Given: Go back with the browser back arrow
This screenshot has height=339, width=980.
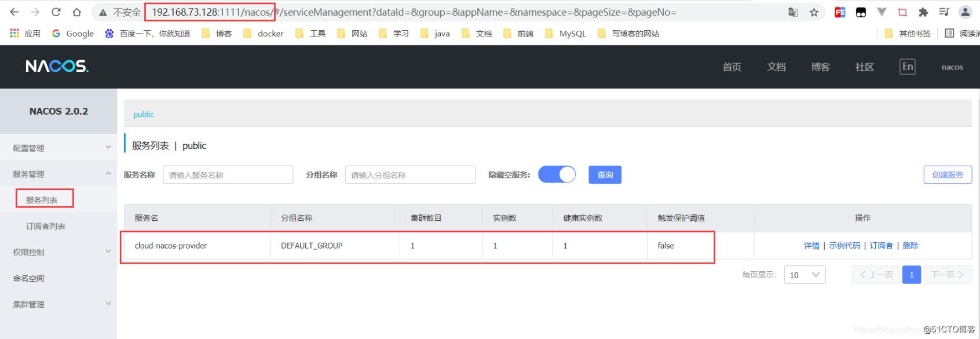Looking at the screenshot, I should tap(14, 12).
